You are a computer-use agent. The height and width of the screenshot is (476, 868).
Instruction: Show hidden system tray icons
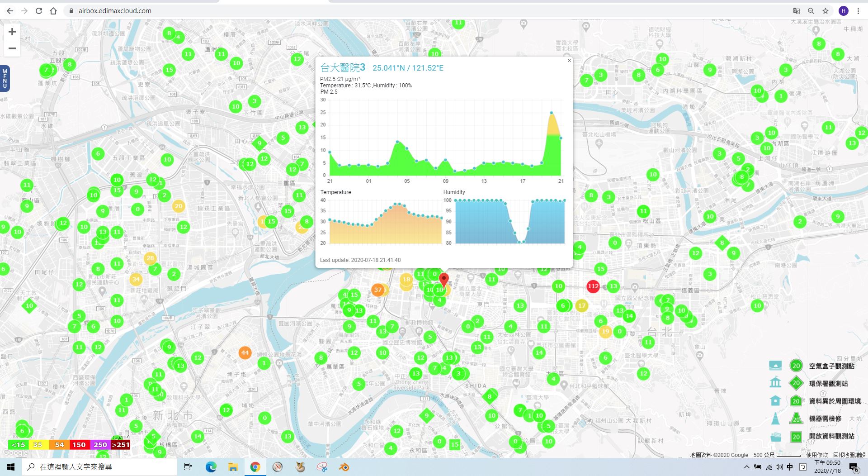746,467
